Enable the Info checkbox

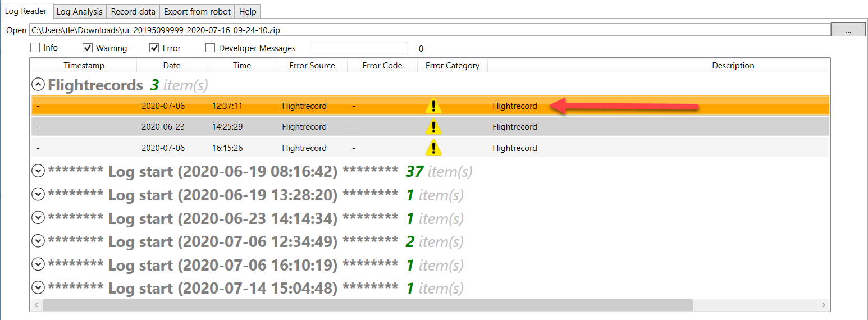coord(35,48)
